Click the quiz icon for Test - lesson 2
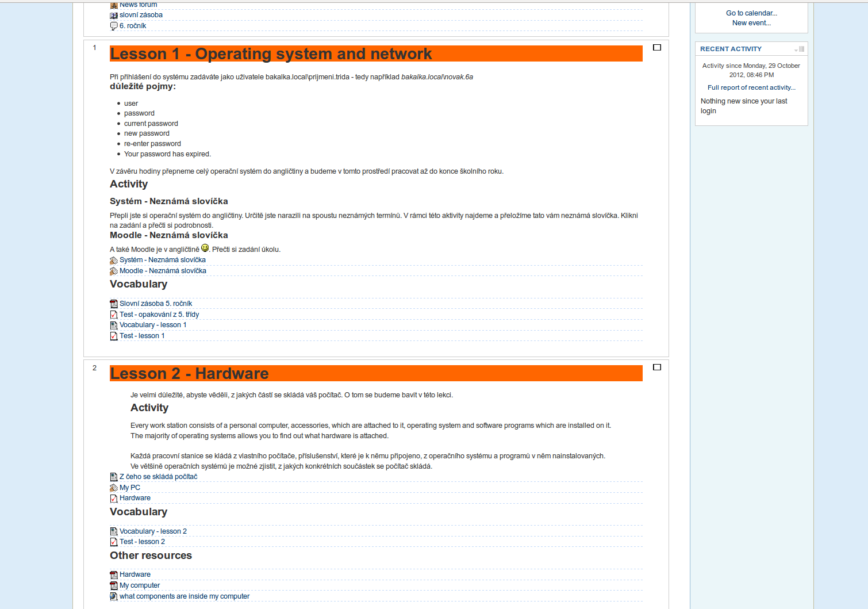868x609 pixels. point(114,542)
